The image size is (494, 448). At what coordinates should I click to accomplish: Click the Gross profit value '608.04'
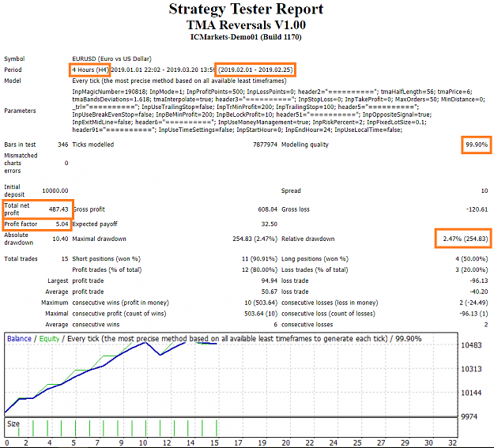pos(268,209)
